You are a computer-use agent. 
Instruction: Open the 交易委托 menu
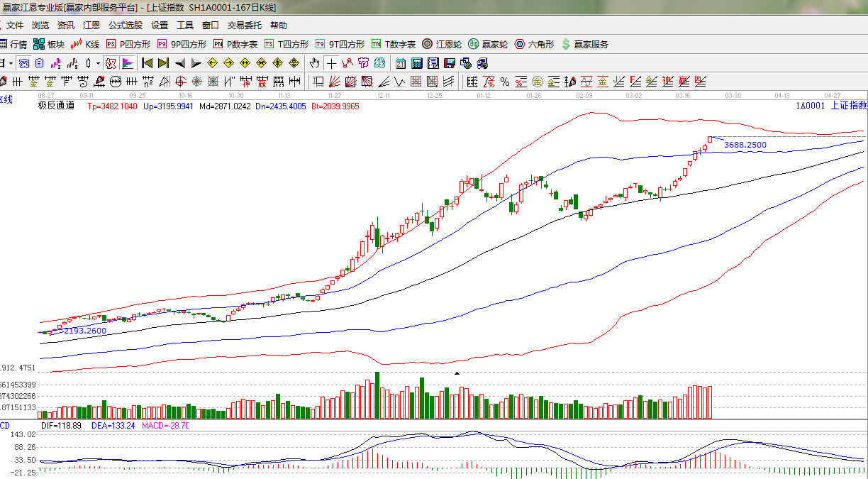point(245,26)
